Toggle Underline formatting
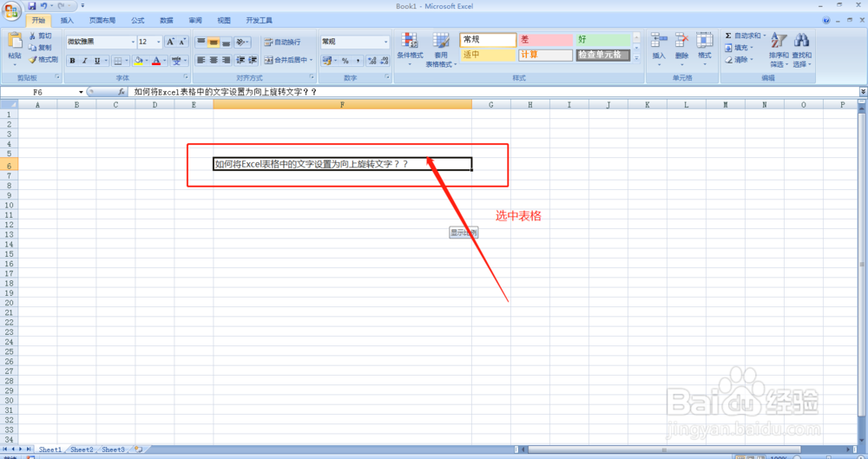 tap(97, 61)
